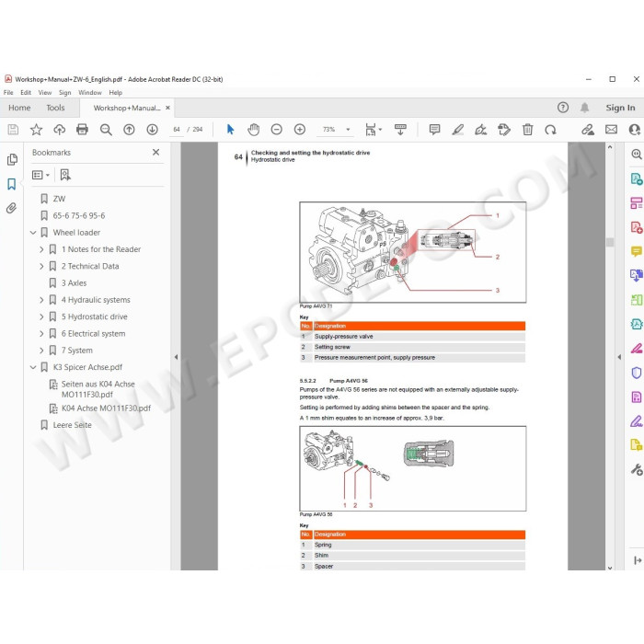Jump to ZW bookmark
The image size is (644, 644).
(x=59, y=199)
